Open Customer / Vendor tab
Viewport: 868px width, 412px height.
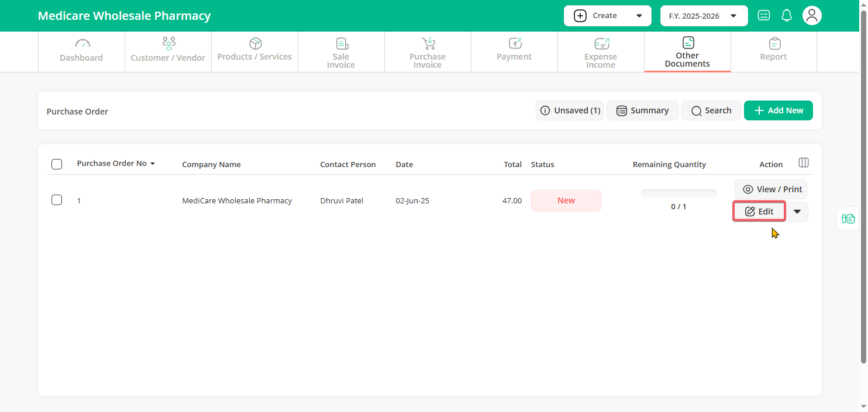[168, 51]
